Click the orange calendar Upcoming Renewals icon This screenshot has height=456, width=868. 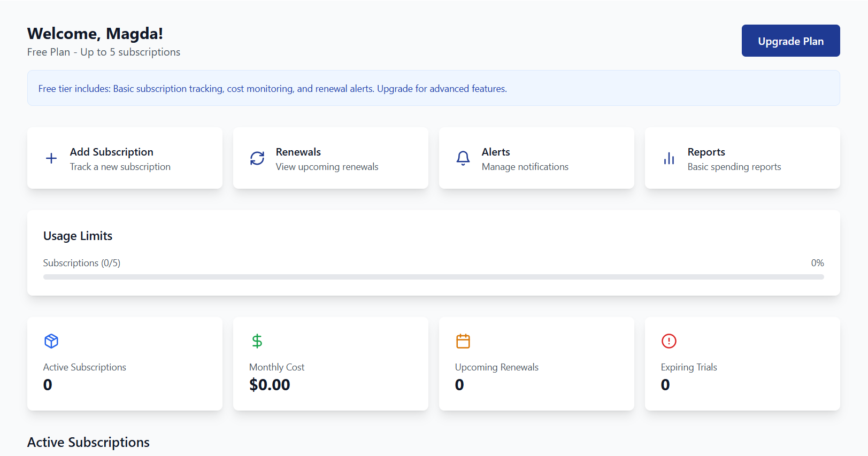pos(463,341)
